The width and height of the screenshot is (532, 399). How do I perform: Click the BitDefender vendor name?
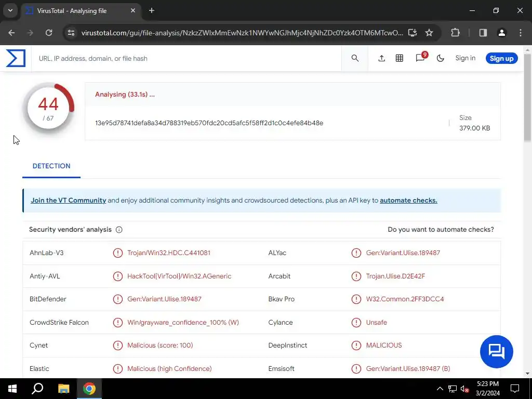48,299
